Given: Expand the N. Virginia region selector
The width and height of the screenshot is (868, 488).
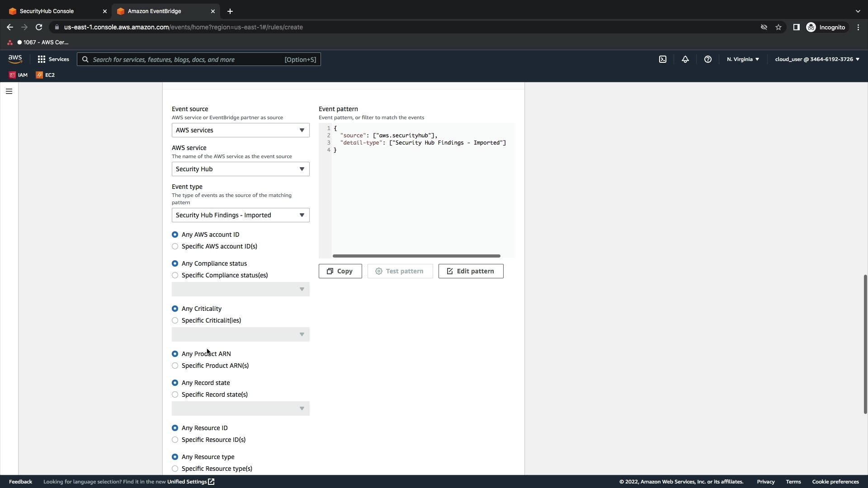Looking at the screenshot, I should (x=743, y=59).
